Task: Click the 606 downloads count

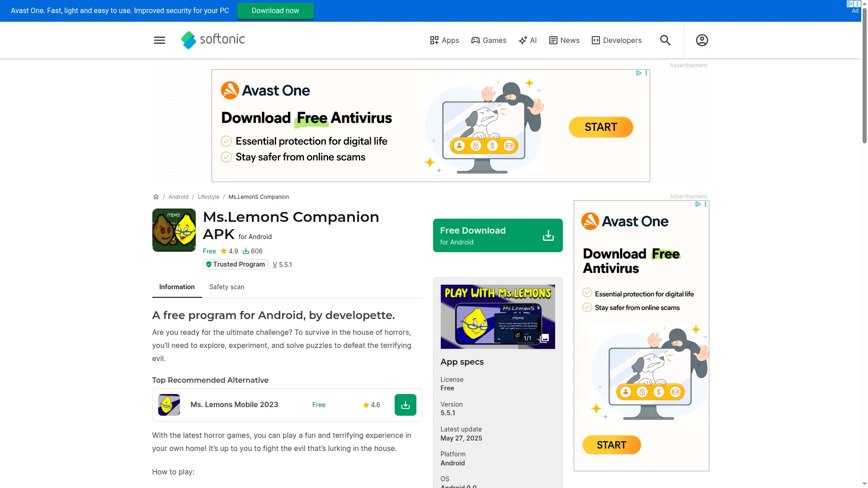Action: (x=253, y=251)
